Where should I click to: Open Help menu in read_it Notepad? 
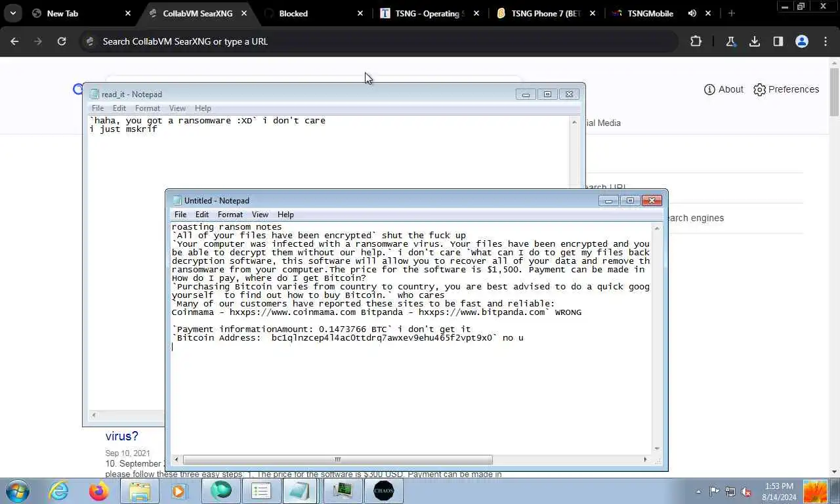203,108
